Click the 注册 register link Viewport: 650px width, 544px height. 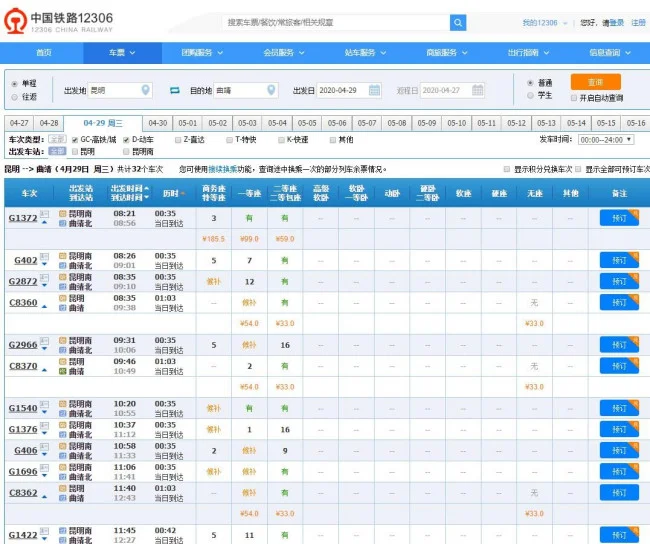(x=638, y=23)
